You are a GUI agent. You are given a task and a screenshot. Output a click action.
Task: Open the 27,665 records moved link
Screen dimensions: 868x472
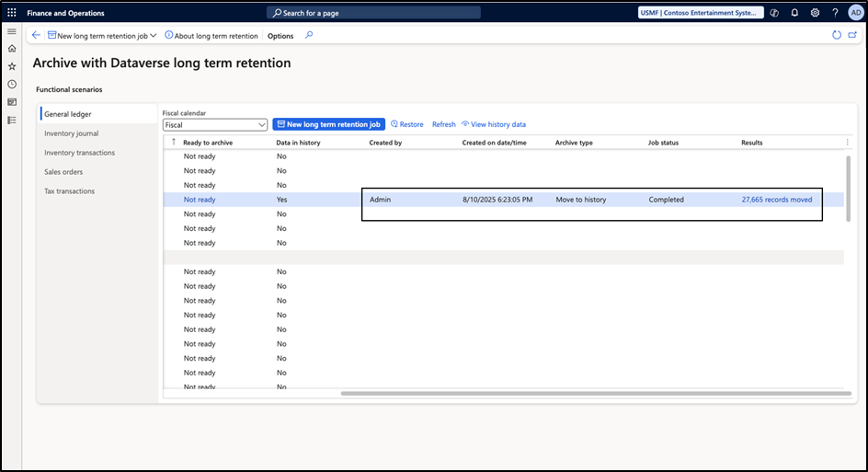[777, 200]
